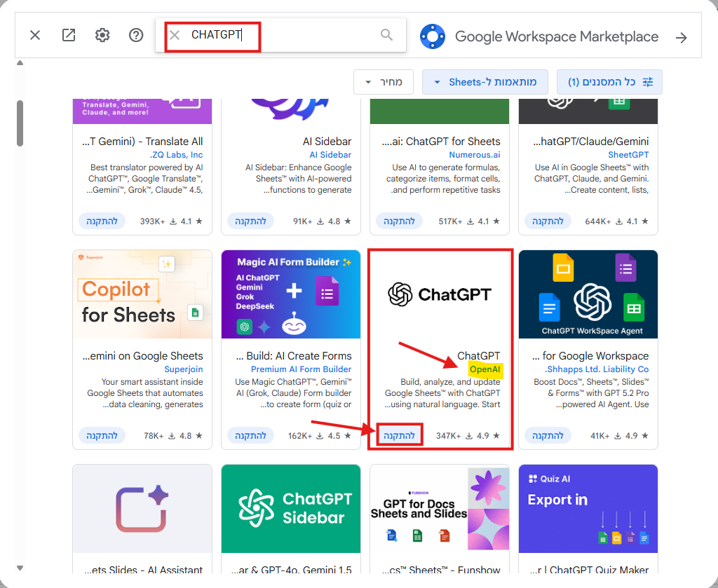
Task: Install Numerous.ai ChatGPT for Sheets
Action: 399,221
